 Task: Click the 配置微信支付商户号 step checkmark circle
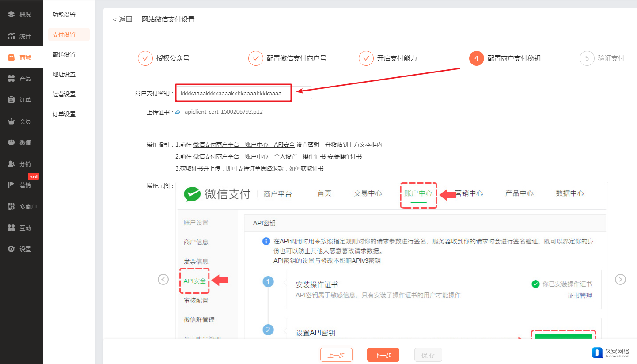click(256, 58)
